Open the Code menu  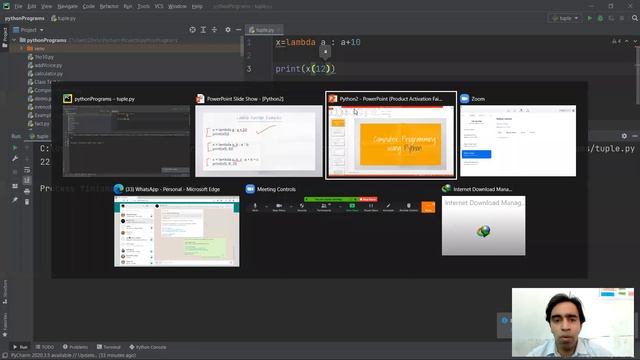click(89, 6)
